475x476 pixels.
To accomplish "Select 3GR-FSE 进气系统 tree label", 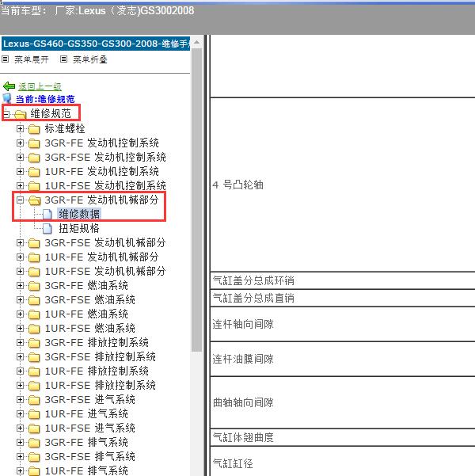I will click(x=89, y=399).
